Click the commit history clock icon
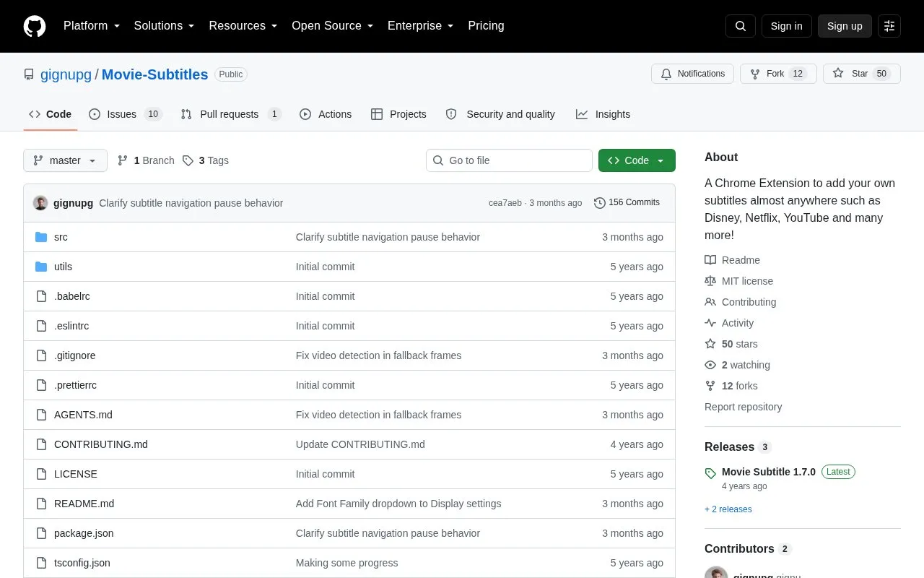Viewport: 924px width, 578px height. pyautogui.click(x=599, y=203)
